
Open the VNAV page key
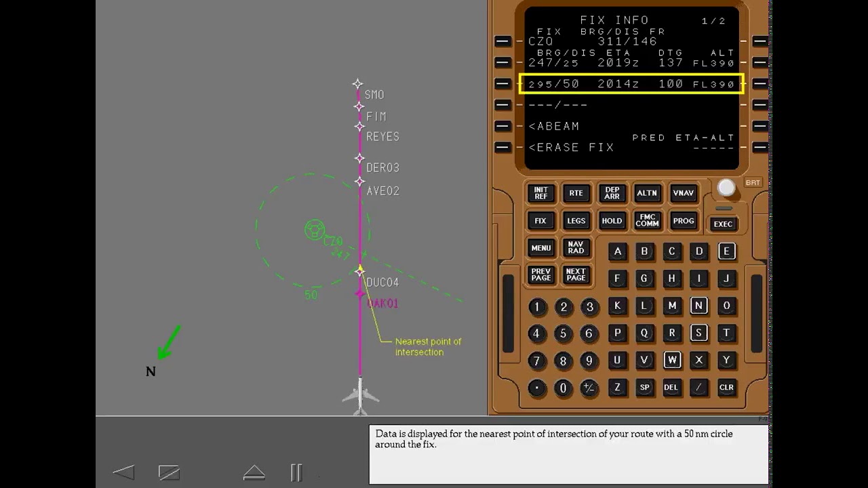click(x=683, y=193)
